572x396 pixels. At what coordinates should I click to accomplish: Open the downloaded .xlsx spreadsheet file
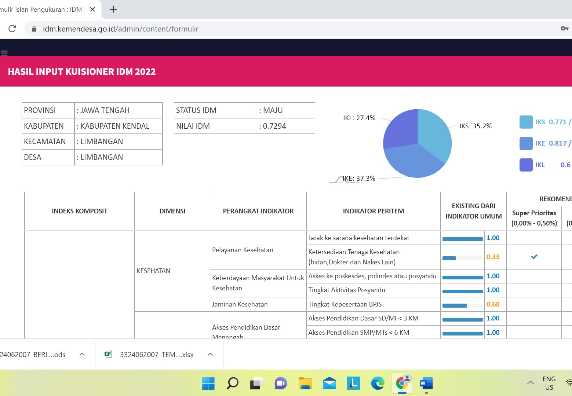coord(154,354)
